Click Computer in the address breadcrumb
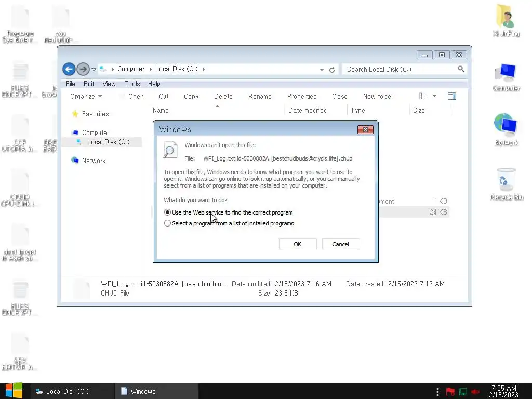 [131, 69]
